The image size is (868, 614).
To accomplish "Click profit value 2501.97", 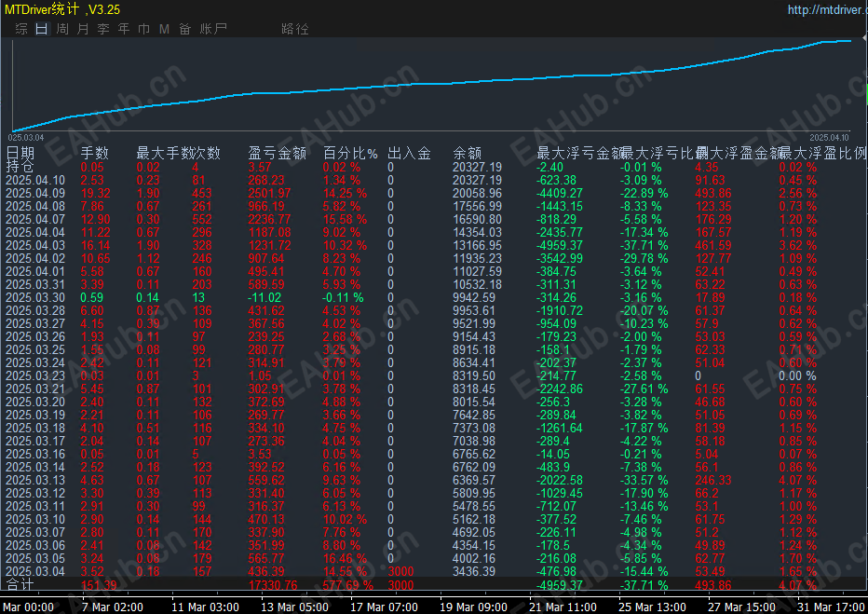I will tap(274, 193).
